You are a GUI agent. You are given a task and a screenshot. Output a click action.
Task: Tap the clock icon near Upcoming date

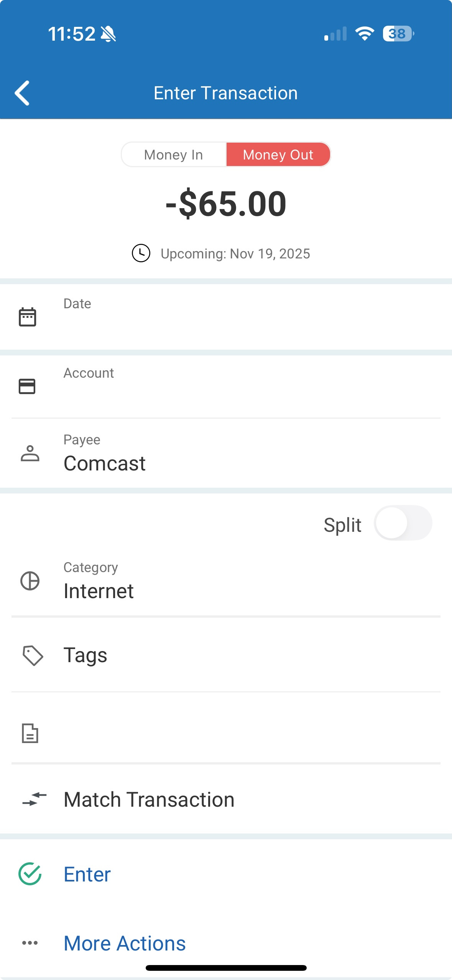pos(141,253)
